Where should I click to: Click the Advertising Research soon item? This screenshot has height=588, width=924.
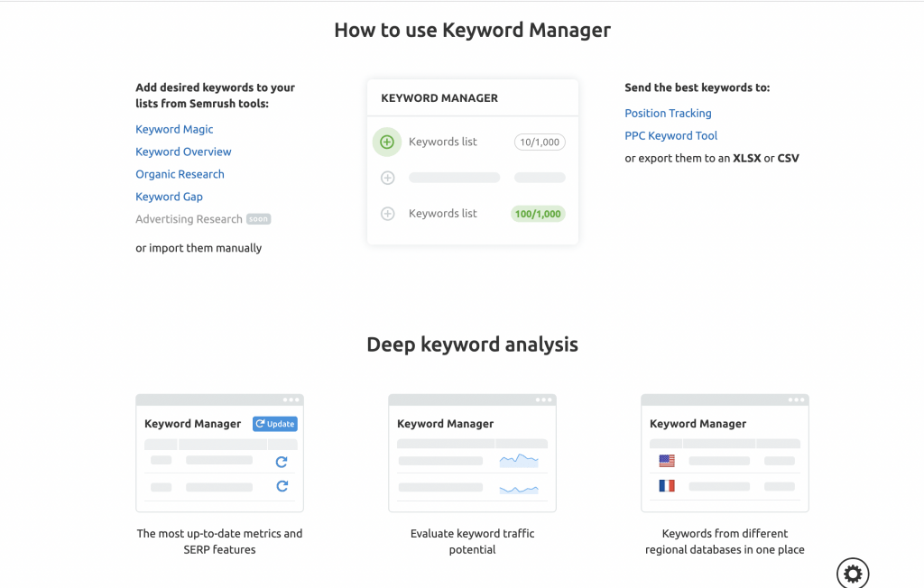tap(189, 219)
